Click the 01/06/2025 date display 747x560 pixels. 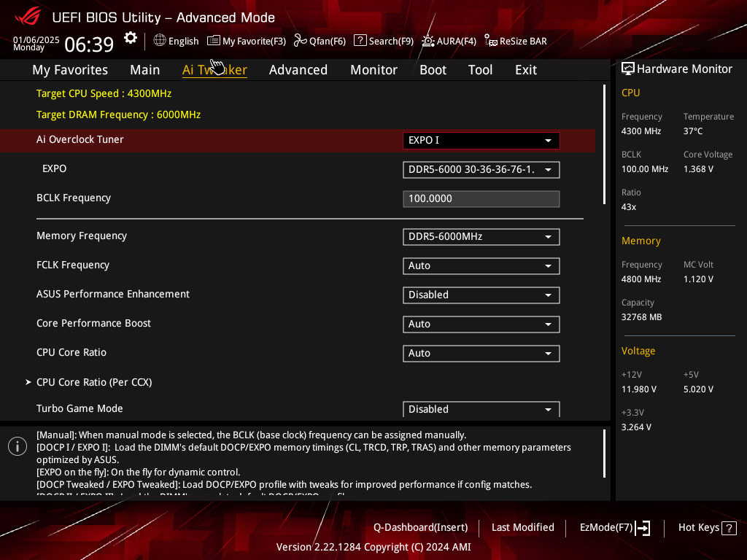(36, 39)
